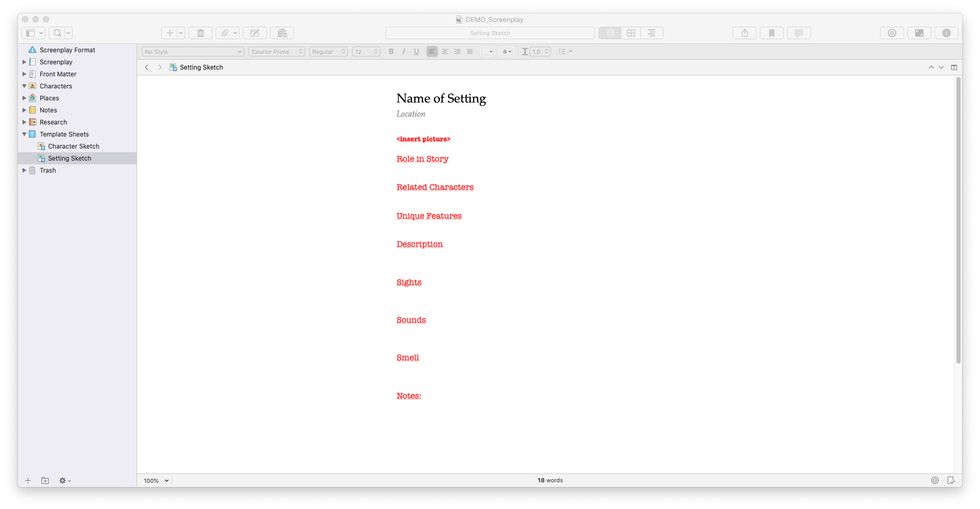Show project bookmarks
The height and width of the screenshot is (509, 980).
(771, 32)
